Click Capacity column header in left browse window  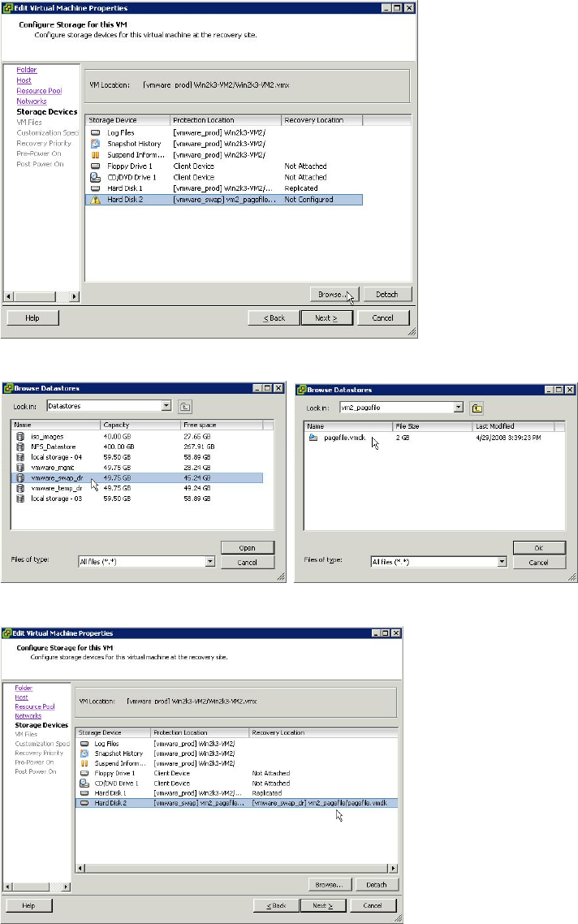pos(140,425)
